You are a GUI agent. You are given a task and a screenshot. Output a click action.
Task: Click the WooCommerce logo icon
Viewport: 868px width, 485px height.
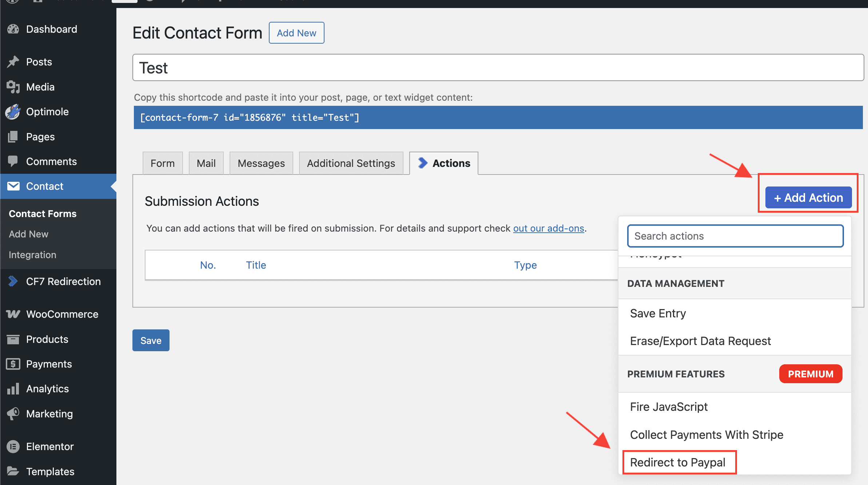click(x=13, y=314)
